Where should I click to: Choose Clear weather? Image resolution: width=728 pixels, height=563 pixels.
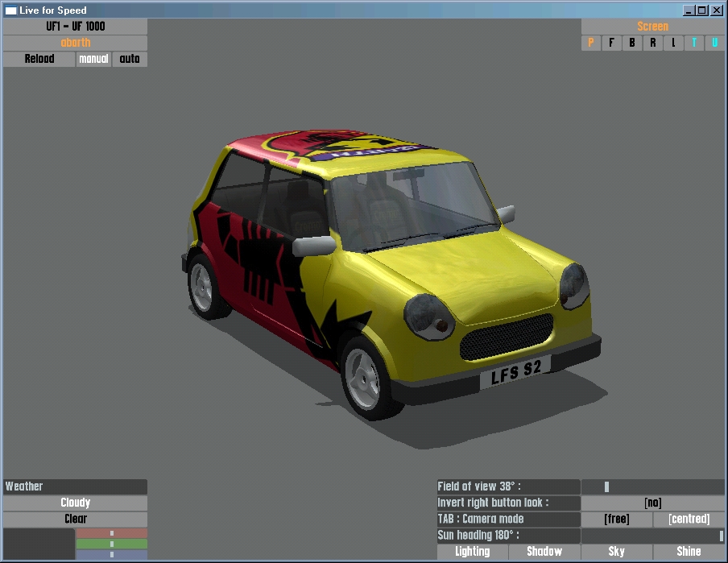point(75,519)
